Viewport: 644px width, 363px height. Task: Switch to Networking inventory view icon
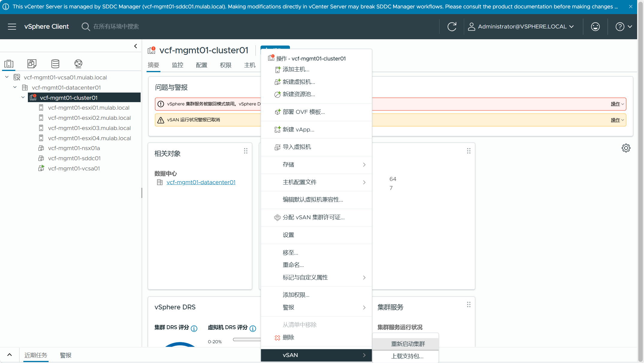click(x=78, y=63)
